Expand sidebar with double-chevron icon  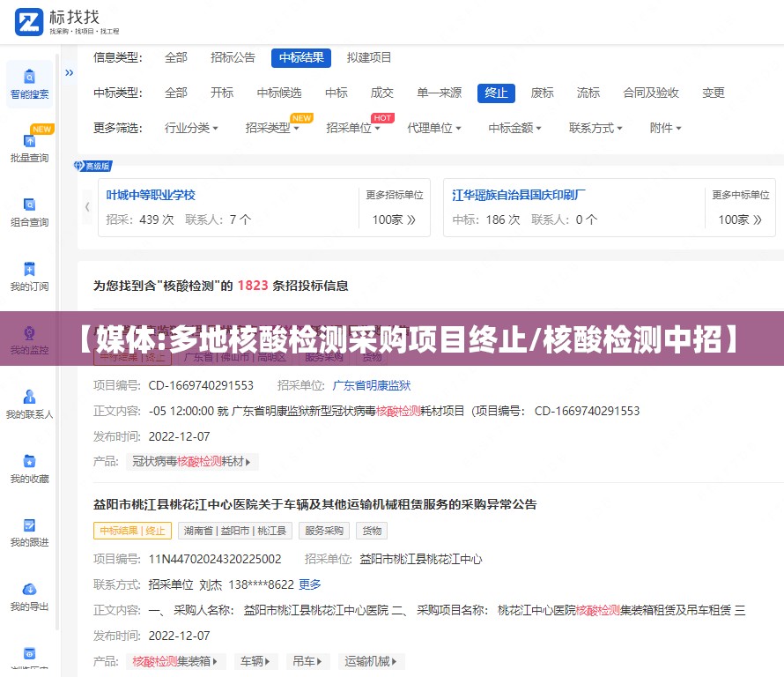(x=69, y=72)
